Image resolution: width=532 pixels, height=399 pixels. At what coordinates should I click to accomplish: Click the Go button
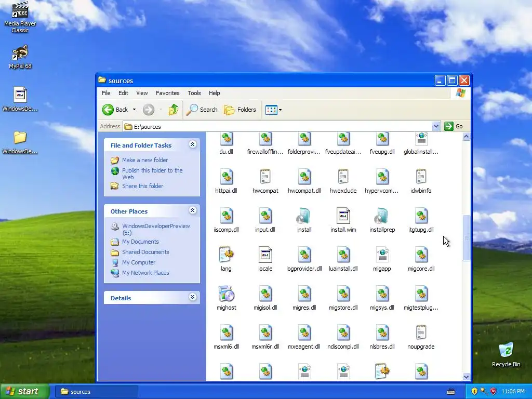pyautogui.click(x=454, y=126)
